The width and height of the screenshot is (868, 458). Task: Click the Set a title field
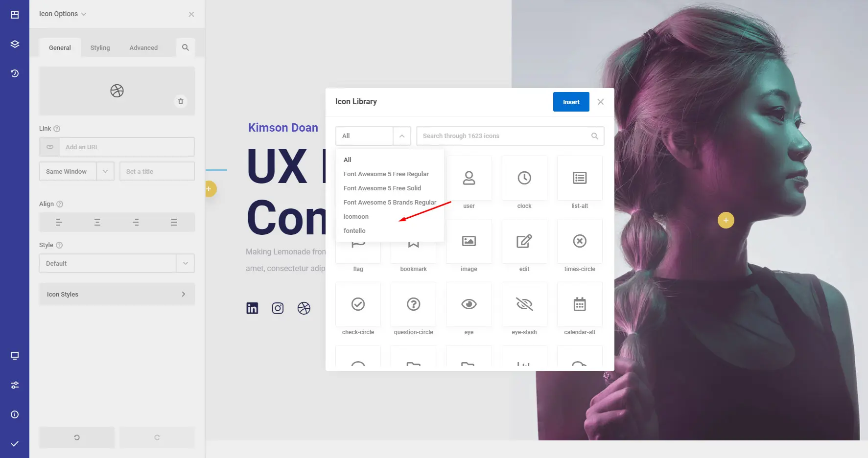[x=157, y=171]
